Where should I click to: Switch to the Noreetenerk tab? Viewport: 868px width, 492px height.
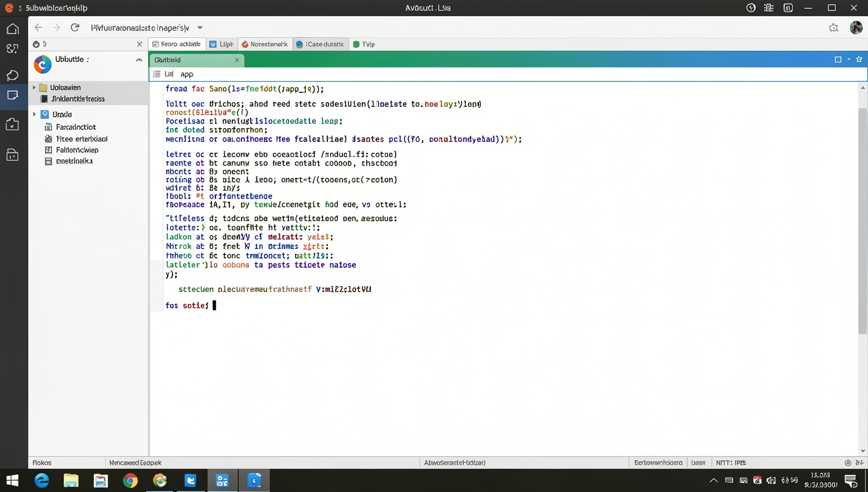264,44
